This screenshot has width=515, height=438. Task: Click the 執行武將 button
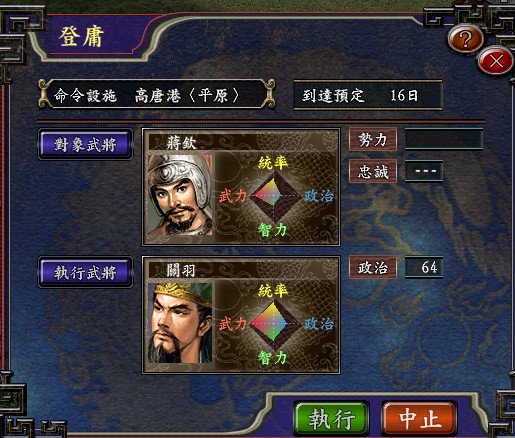tap(85, 272)
